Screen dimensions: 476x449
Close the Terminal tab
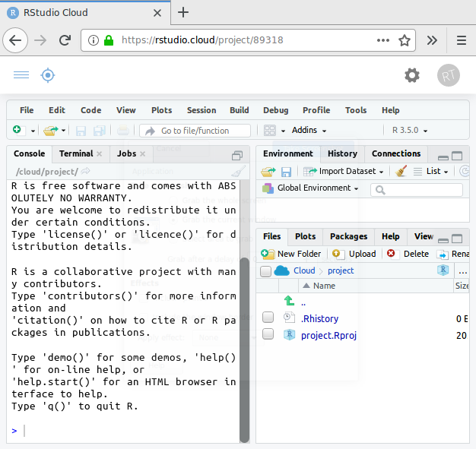pyautogui.click(x=99, y=153)
